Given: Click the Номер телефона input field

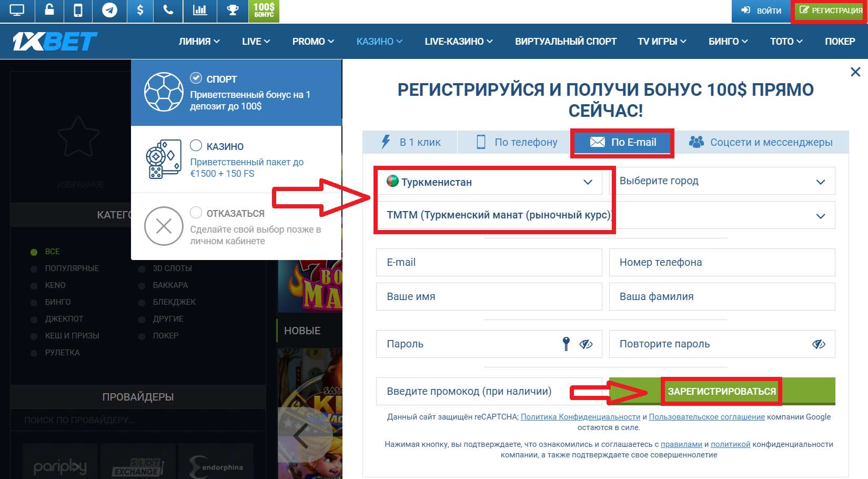Looking at the screenshot, I should [722, 262].
